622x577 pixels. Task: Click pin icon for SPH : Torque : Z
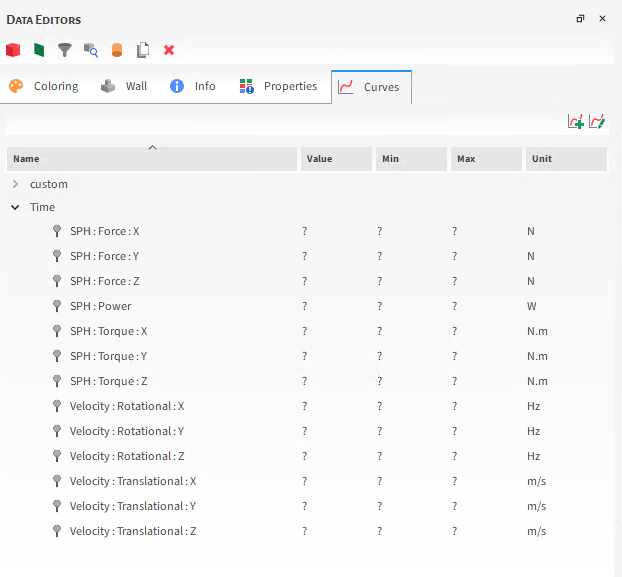[57, 381]
